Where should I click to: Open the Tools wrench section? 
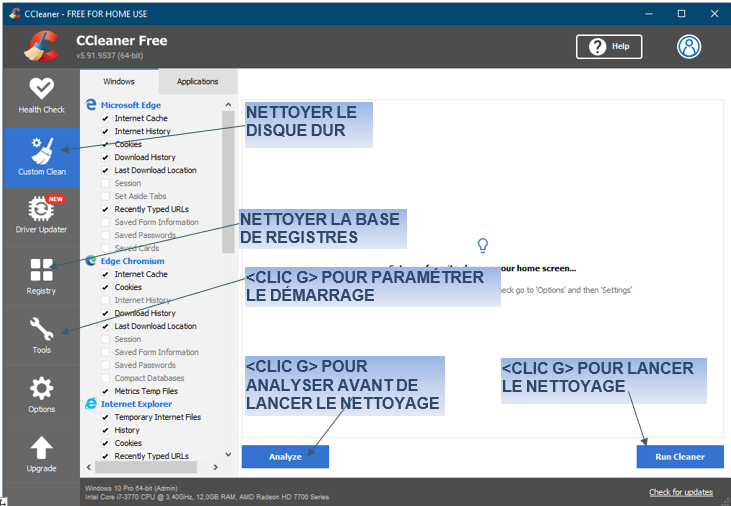(41, 335)
